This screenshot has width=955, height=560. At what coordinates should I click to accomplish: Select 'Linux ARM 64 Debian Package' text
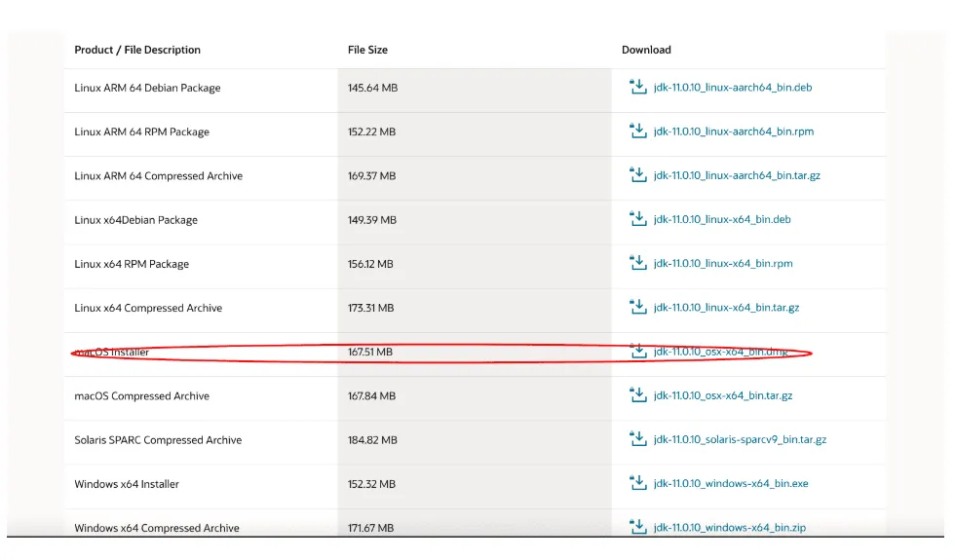click(x=147, y=88)
